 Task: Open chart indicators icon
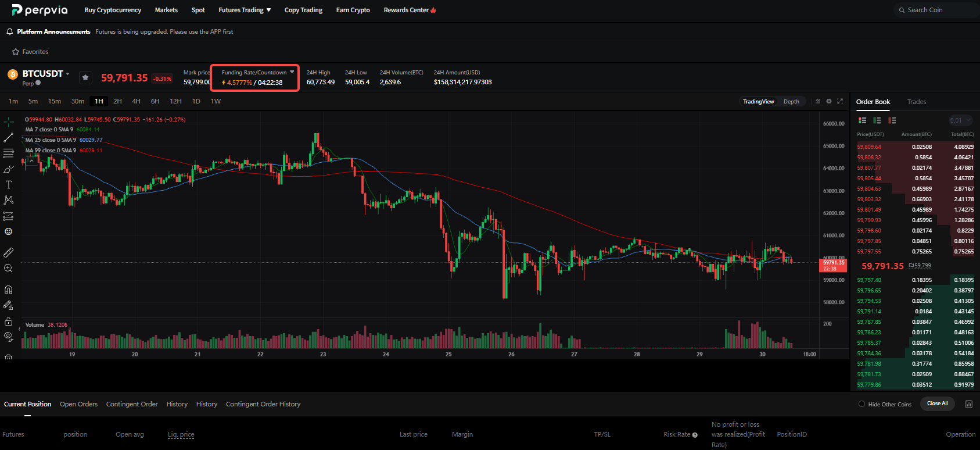pos(818,101)
